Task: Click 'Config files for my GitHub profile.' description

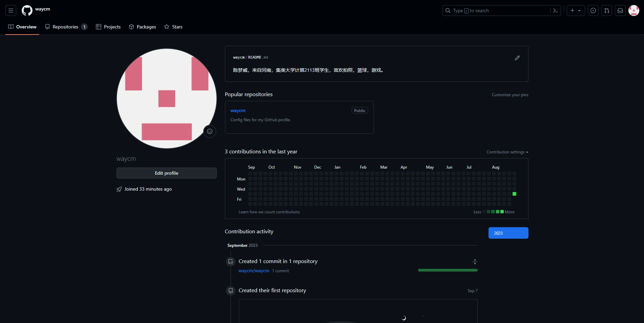Action: [x=261, y=120]
